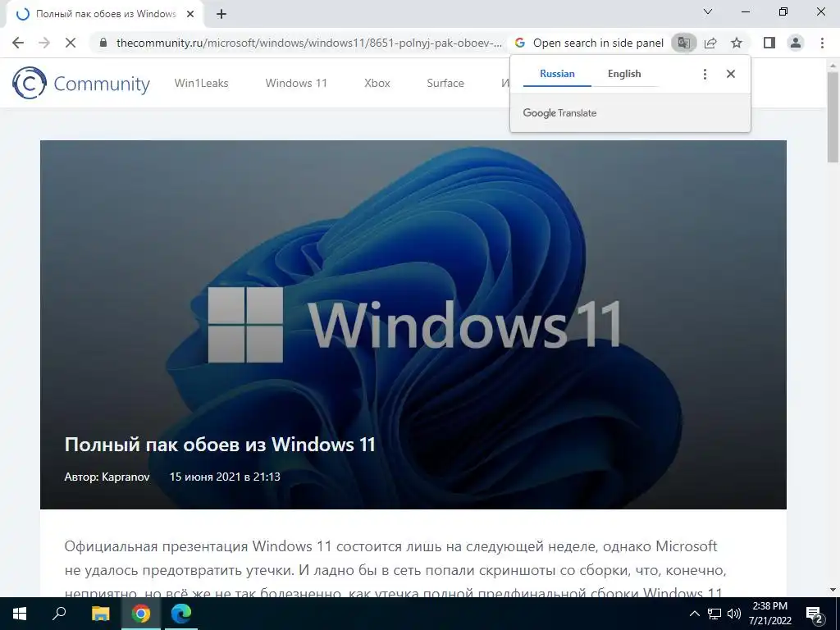Open the volume speaker tray icon
This screenshot has width=840, height=630.
point(734,614)
